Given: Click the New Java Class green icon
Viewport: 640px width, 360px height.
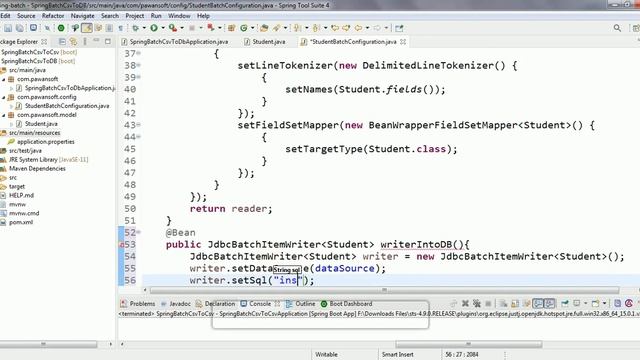Looking at the screenshot, I should click(244, 28).
